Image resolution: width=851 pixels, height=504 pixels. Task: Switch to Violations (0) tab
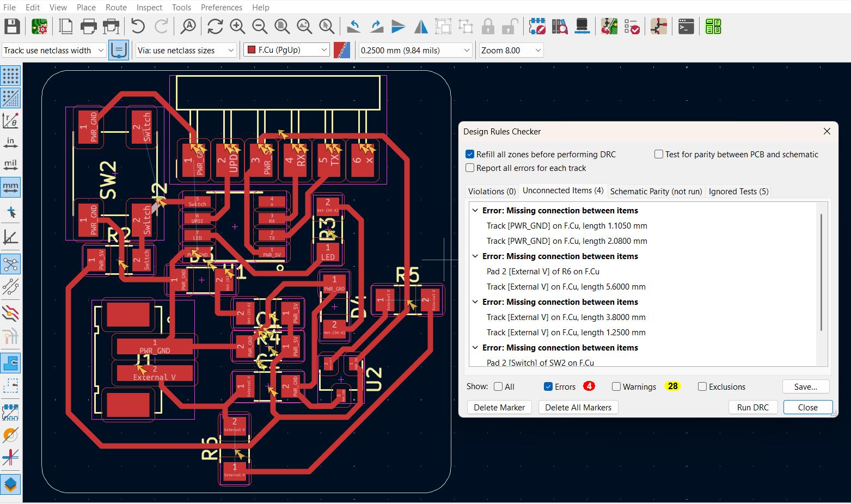(492, 191)
